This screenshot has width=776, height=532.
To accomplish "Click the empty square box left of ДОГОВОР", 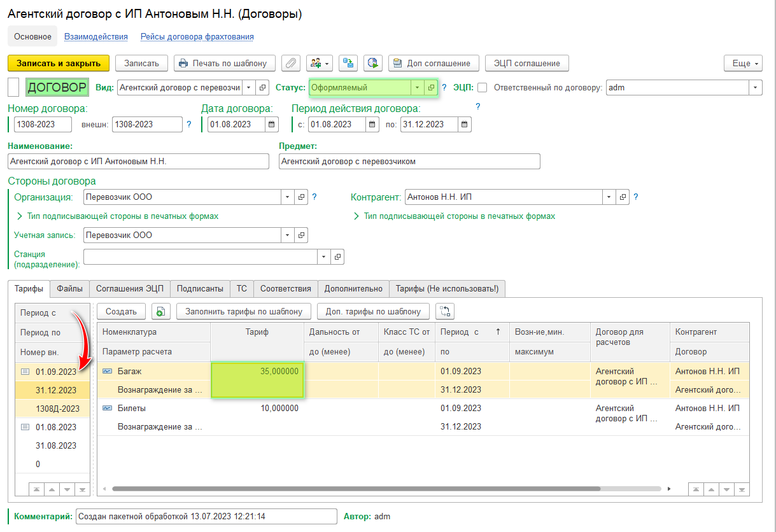I will click(x=13, y=87).
